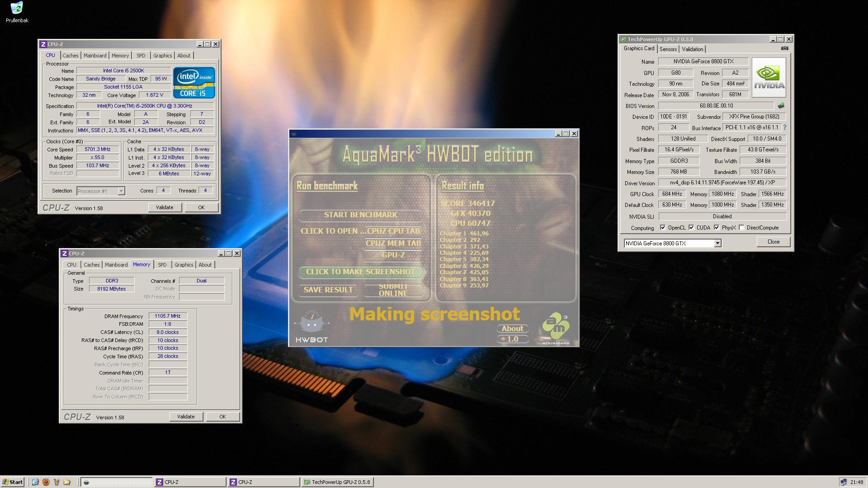Toggle the CUDA checkbox in GPU-Z
Image resolution: width=868 pixels, height=488 pixels.
point(691,227)
